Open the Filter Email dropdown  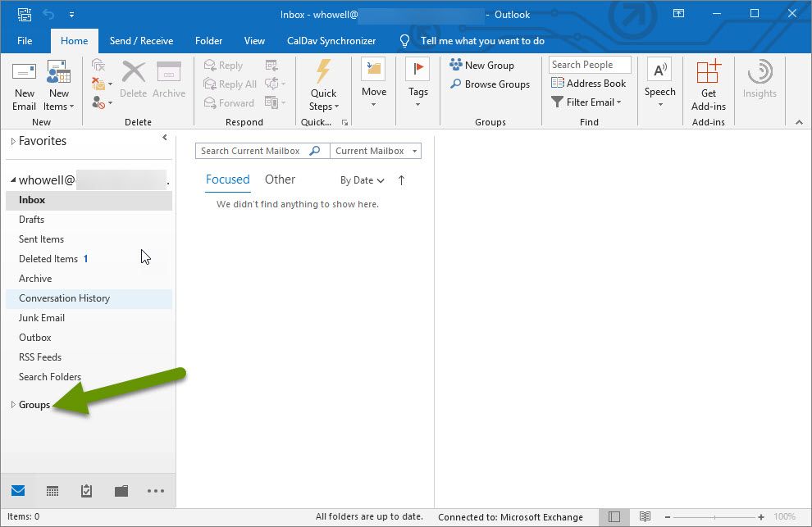pos(586,102)
